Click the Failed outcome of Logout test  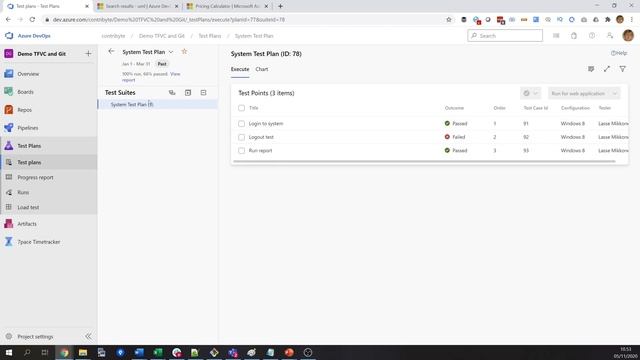tap(455, 137)
